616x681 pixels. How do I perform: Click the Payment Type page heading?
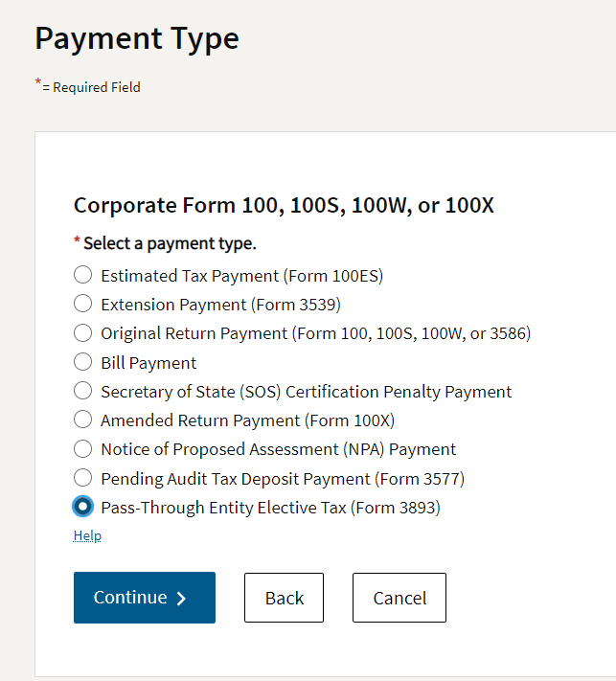click(137, 38)
